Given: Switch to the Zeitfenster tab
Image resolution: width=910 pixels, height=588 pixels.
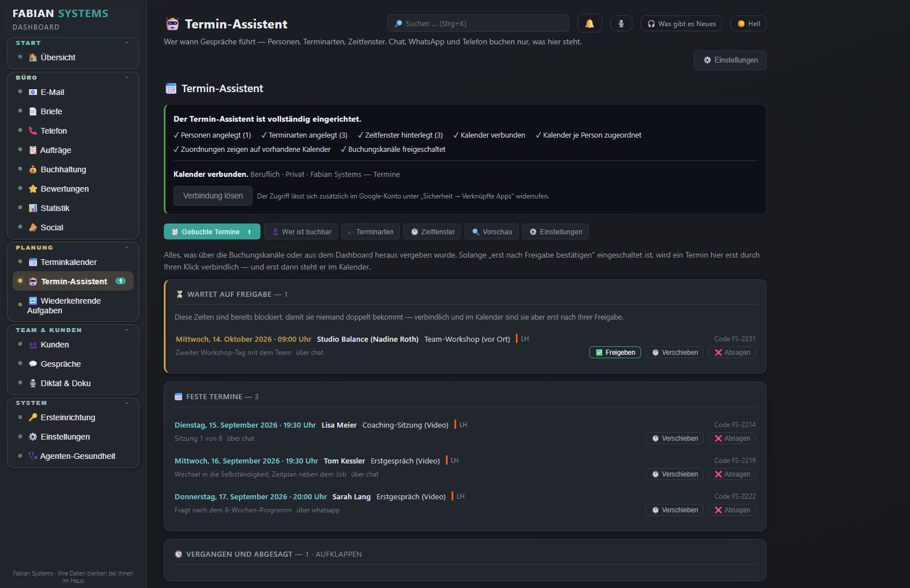Looking at the screenshot, I should pyautogui.click(x=433, y=231).
